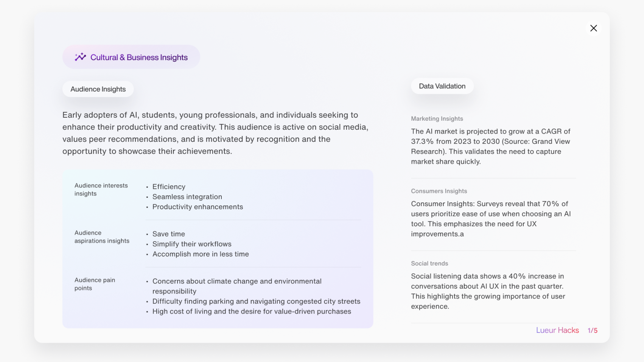
Task: Select the Consumers Insights heading
Action: coord(439,191)
